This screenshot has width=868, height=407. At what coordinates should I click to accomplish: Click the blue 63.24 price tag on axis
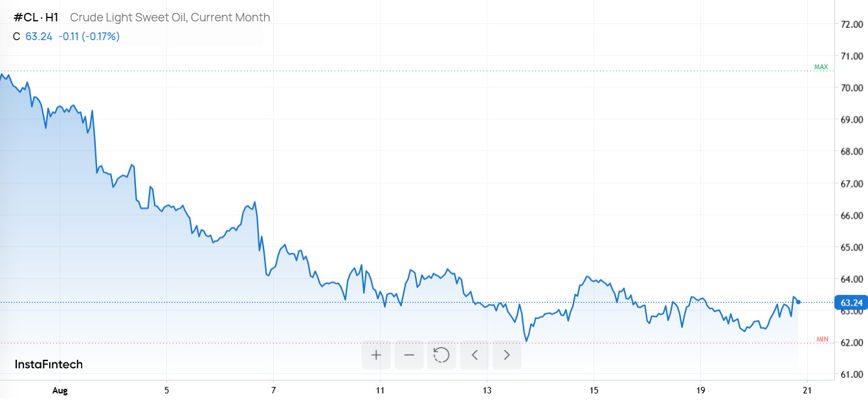pyautogui.click(x=851, y=302)
